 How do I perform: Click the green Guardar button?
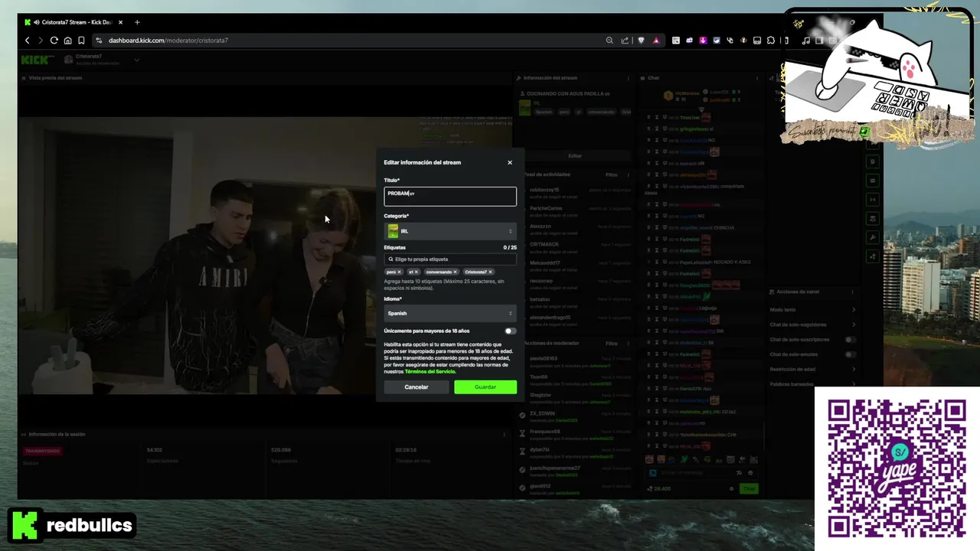click(485, 387)
